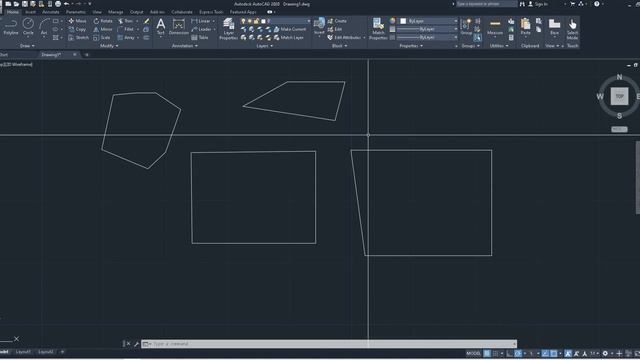Toggle grid display in status bar
Image resolution: width=640 pixels, height=360 pixels.
(x=487, y=353)
